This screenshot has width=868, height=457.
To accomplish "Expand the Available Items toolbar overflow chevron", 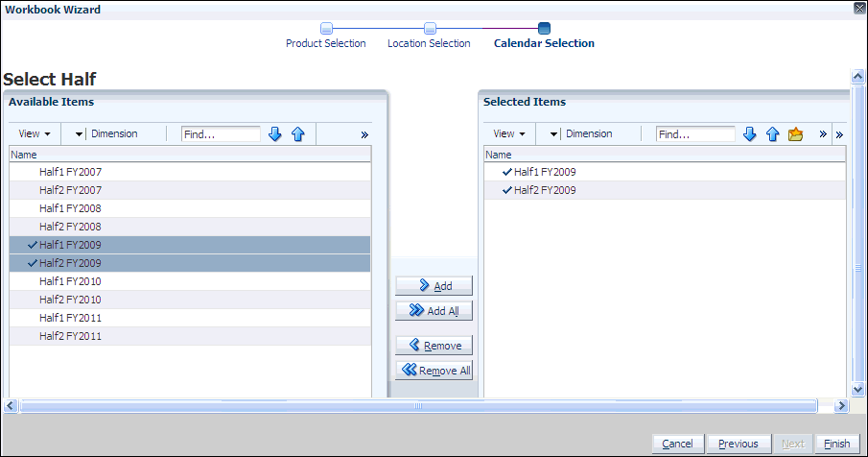I will [364, 134].
